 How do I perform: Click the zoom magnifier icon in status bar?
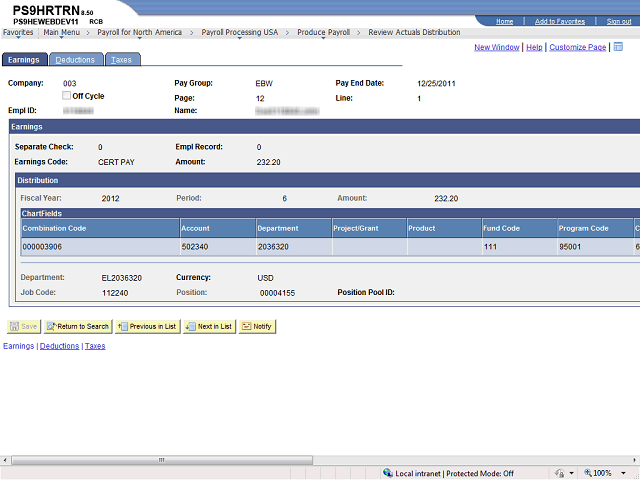(x=588, y=473)
